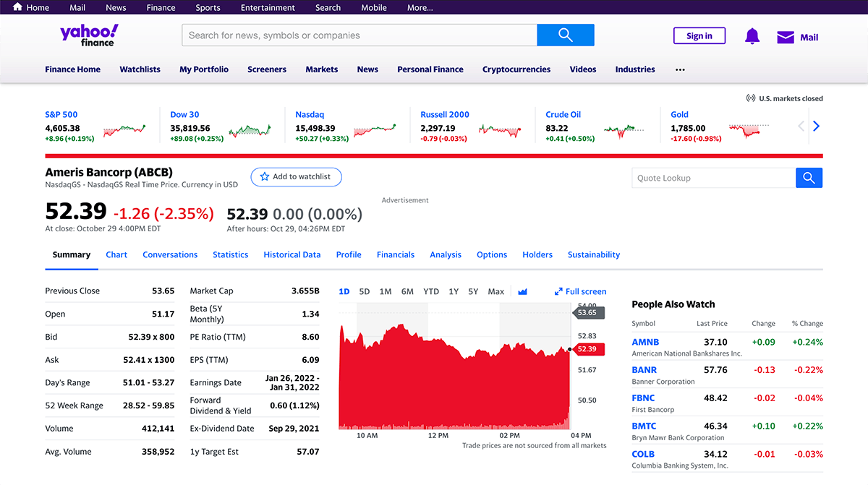Go to Finance Home
868x485 pixels.
tap(72, 69)
